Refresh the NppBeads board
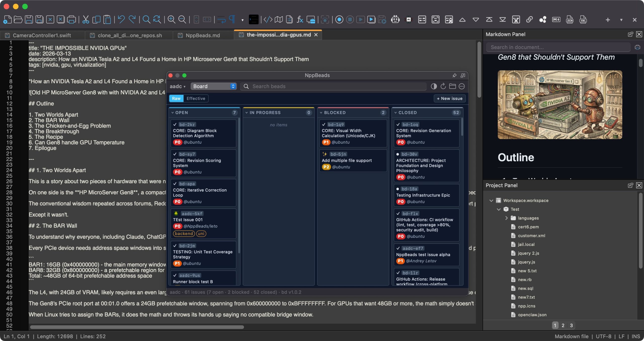Viewport: 644px width, 341px height. click(443, 86)
